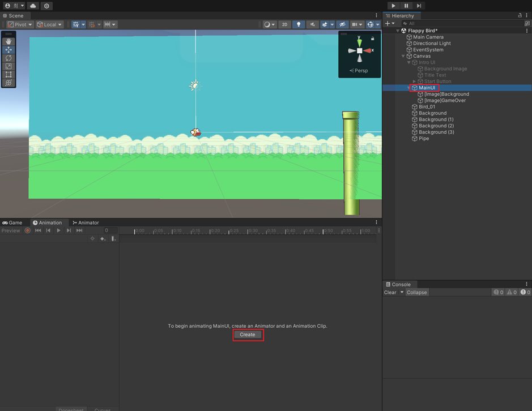The image size is (532, 411).
Task: Toggle Local handle rotation
Action: (x=49, y=24)
